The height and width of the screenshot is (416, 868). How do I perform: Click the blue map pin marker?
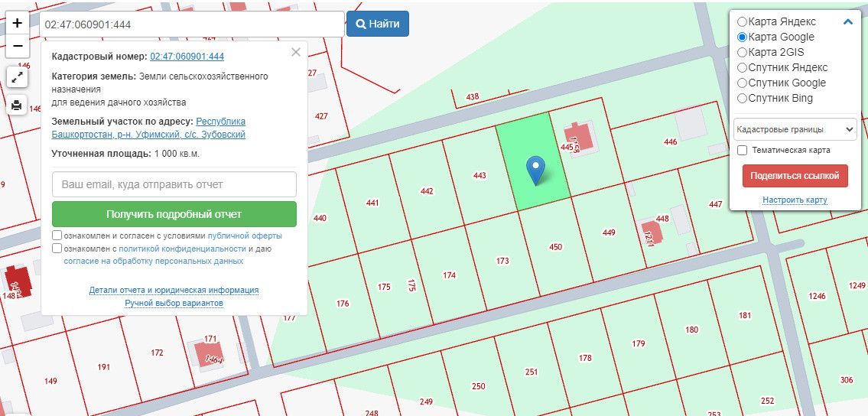pos(535,171)
